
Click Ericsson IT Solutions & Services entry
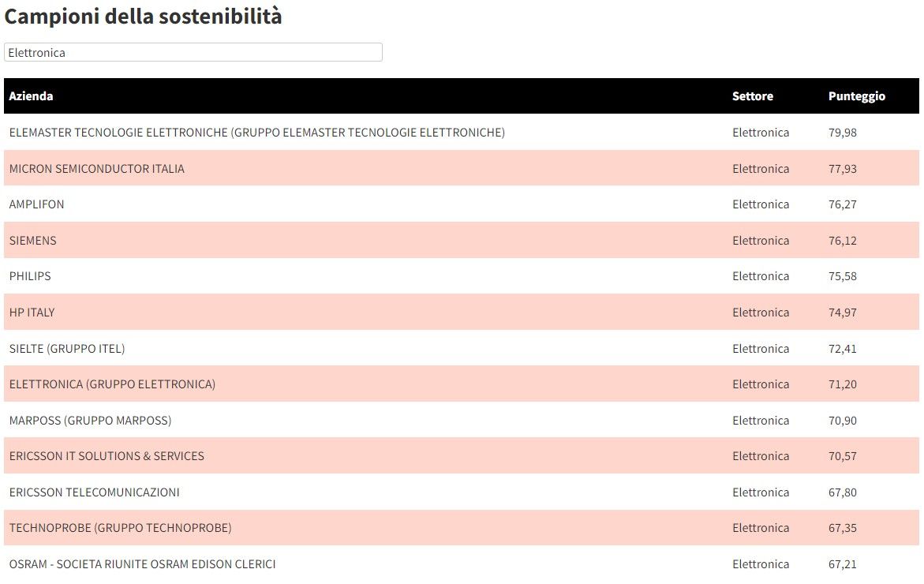[107, 456]
